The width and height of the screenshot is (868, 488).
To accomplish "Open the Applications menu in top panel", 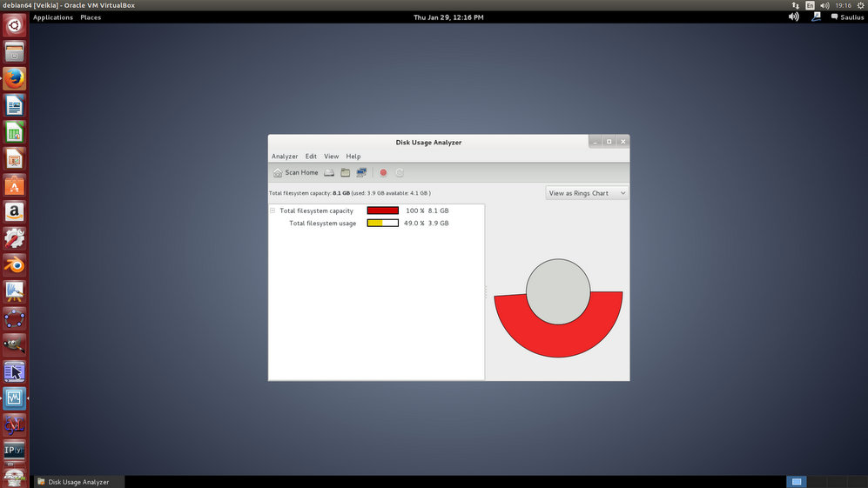I will (x=52, y=17).
